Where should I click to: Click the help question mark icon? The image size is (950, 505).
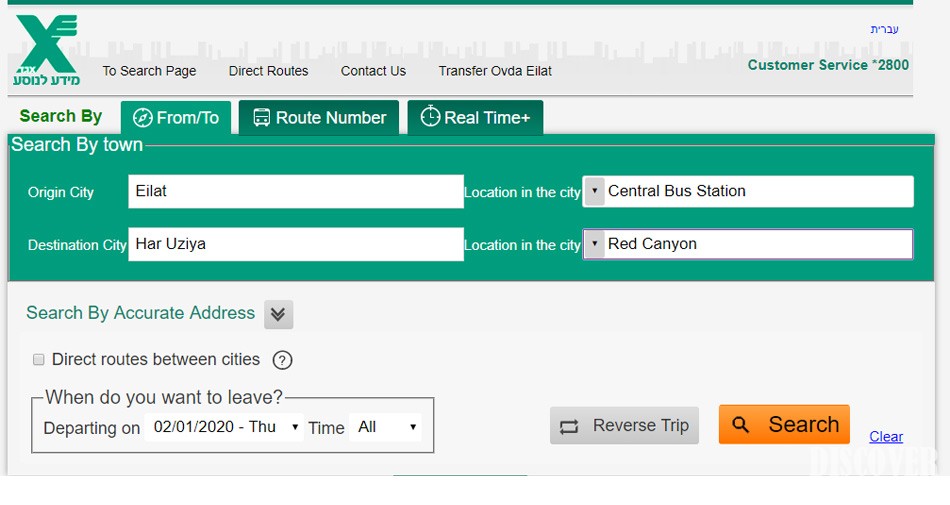point(283,361)
